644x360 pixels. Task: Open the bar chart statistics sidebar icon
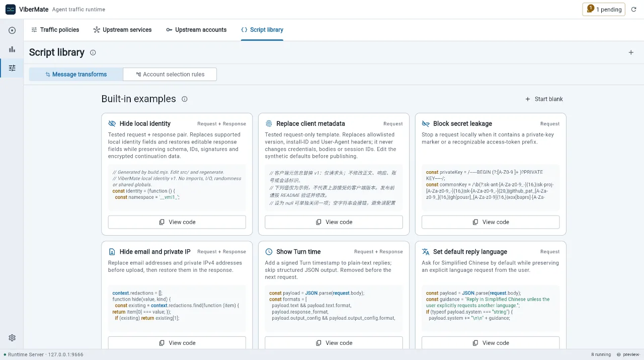click(x=12, y=49)
